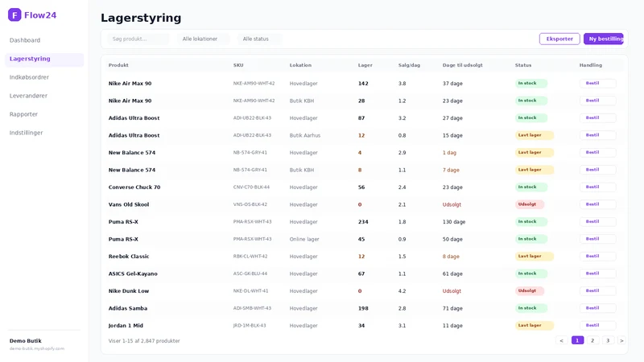Viewport: 644px width, 362px height.
Task: Open the Rapporter page
Action: click(x=23, y=114)
